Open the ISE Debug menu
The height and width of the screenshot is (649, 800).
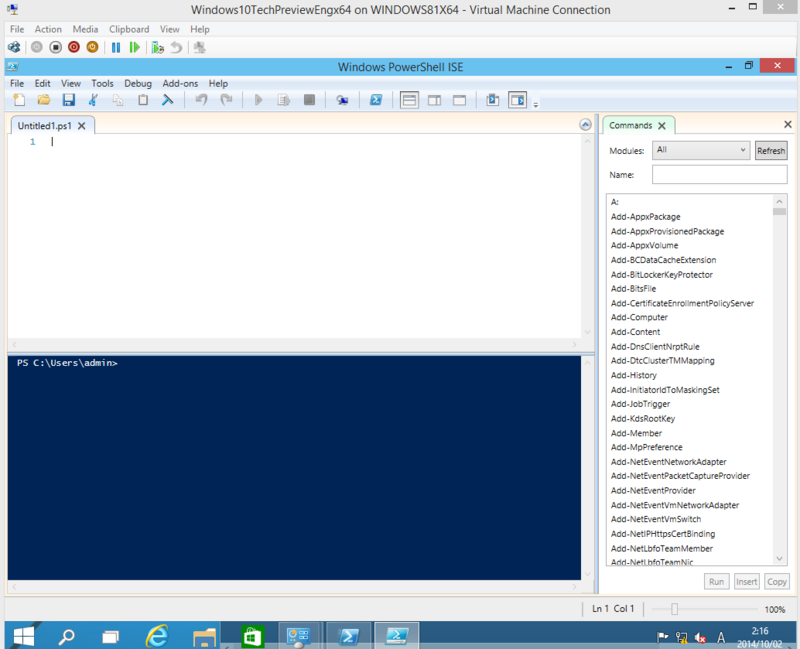tap(138, 83)
